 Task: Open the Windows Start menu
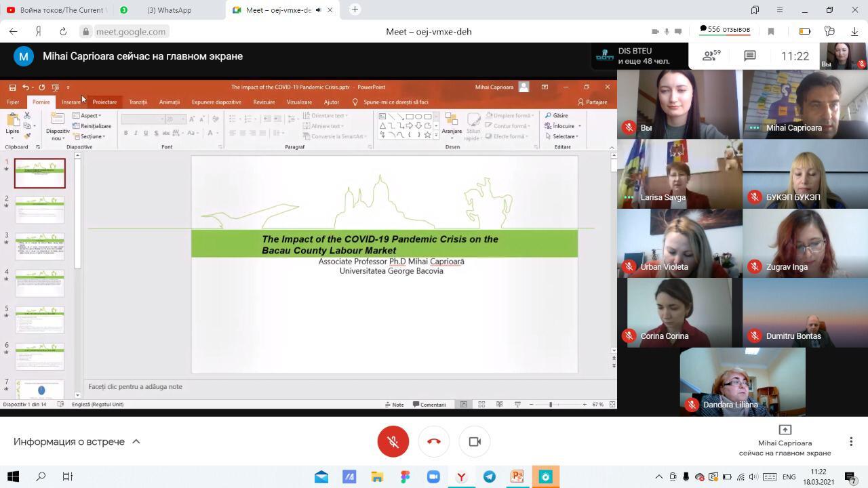13,476
